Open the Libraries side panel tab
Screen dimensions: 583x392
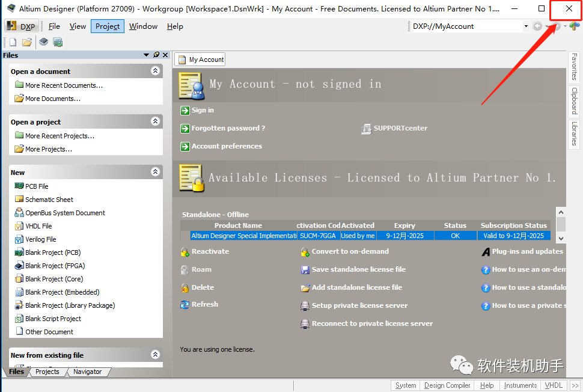(x=574, y=133)
